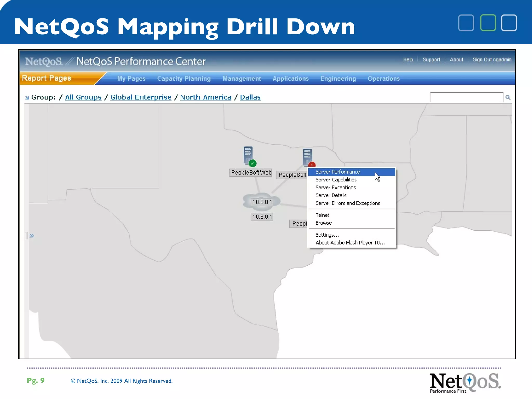Image resolution: width=532 pixels, height=399 pixels.
Task: Open the Capacity Planning tab
Action: [184, 79]
